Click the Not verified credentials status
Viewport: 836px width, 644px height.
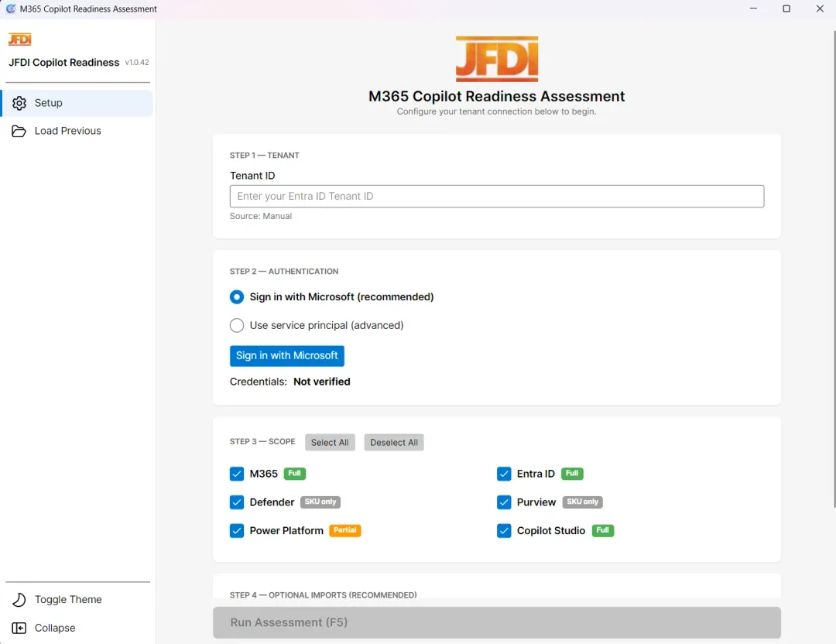click(321, 382)
